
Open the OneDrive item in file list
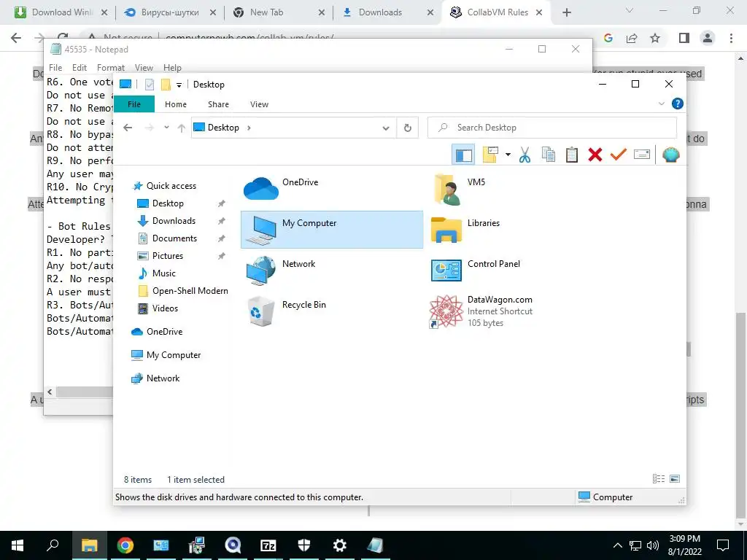(x=332, y=189)
